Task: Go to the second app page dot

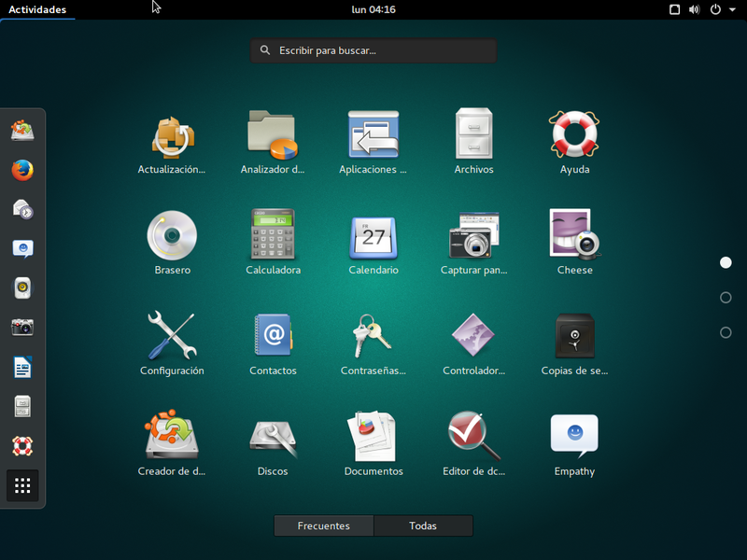Action: (x=726, y=298)
